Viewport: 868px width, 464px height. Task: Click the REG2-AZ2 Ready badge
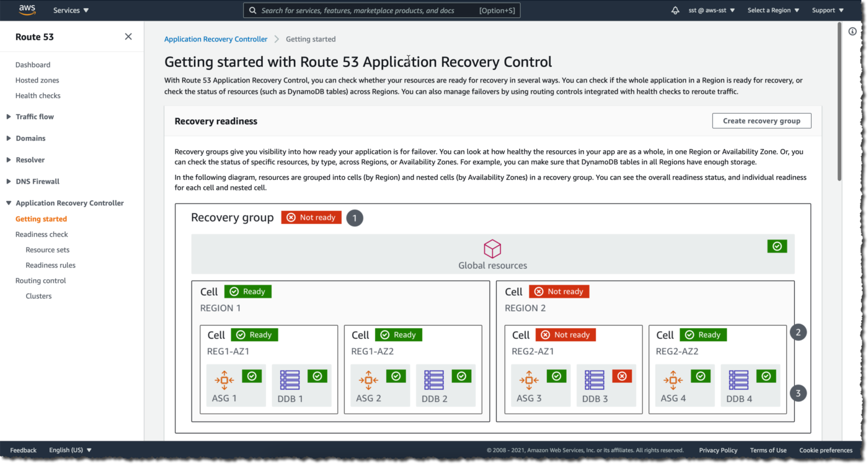pyautogui.click(x=703, y=335)
